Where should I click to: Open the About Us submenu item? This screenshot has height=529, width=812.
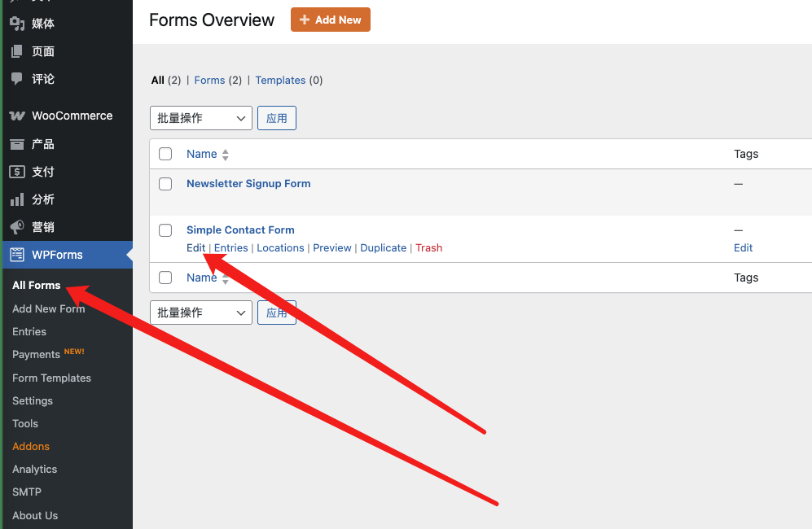coord(35,515)
